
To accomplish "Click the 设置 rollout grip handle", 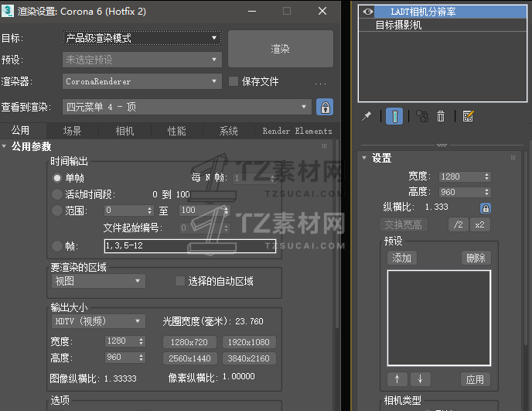I will coord(513,158).
